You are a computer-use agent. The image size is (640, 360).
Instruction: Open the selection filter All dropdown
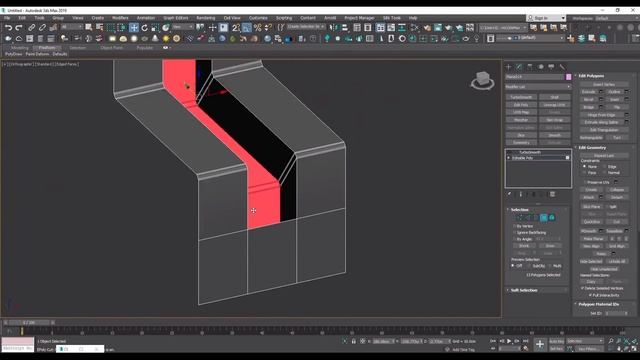[x=71, y=27]
